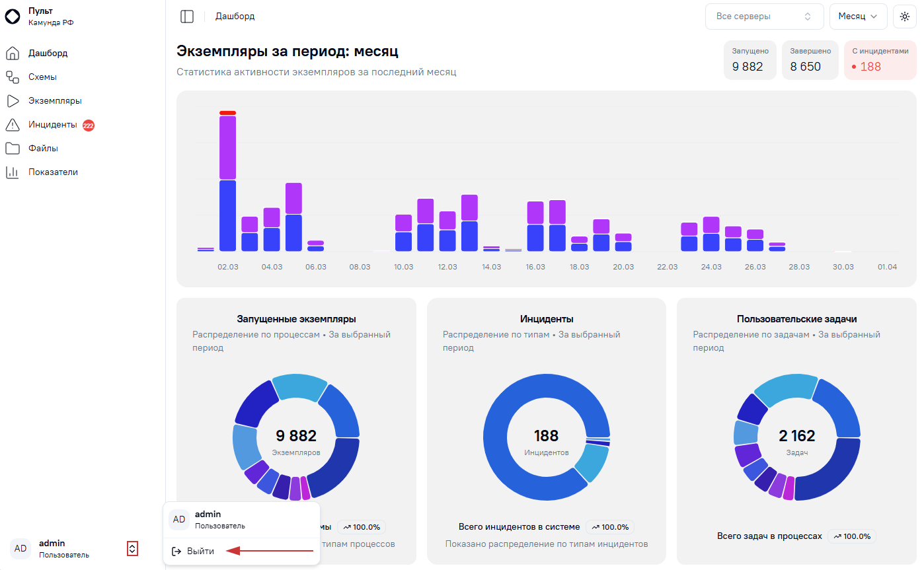Viewport: 924px width, 570px height.
Task: Click the Дашборд breadcrumb label
Action: click(x=235, y=17)
